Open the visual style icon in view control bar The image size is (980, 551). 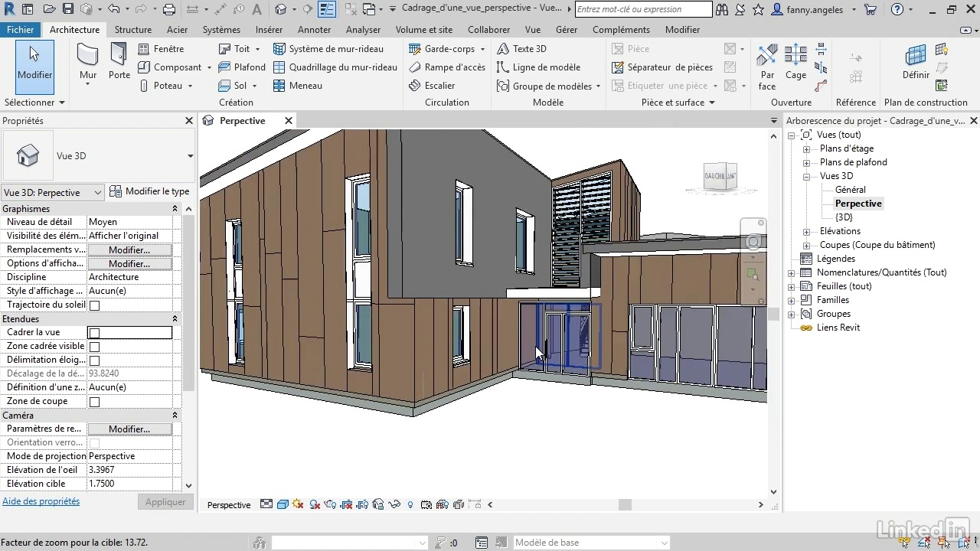(283, 505)
